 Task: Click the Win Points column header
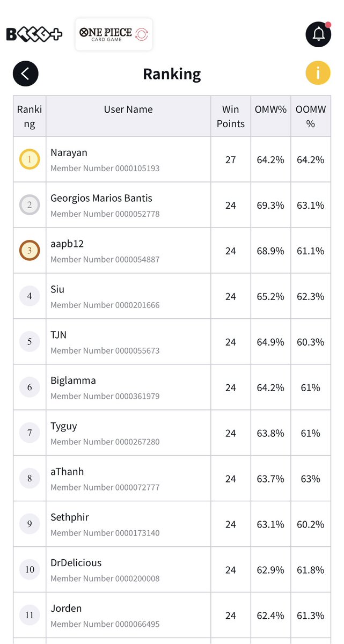coord(231,116)
